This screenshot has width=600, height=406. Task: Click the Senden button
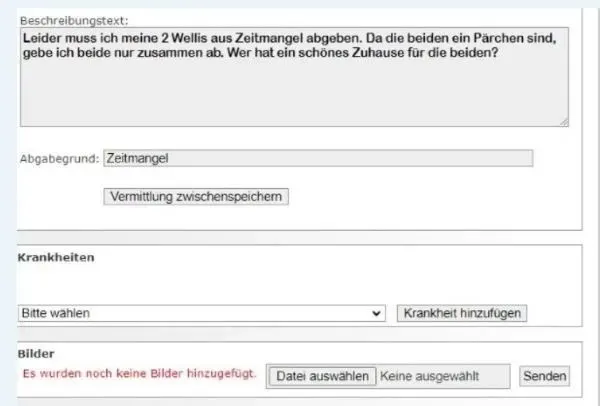pos(545,376)
